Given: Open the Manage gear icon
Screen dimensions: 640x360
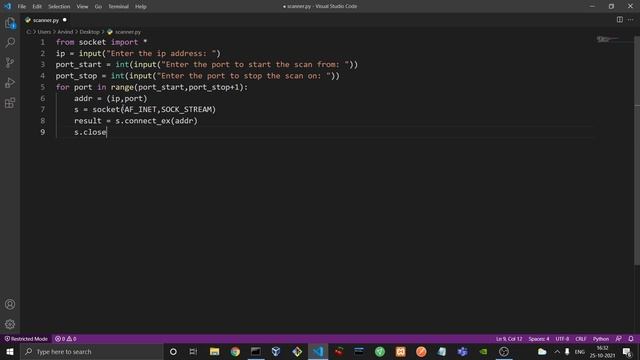Looking at the screenshot, I should coord(10,324).
